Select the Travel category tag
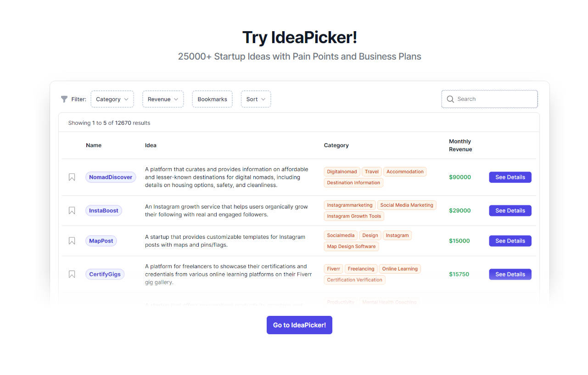Image resolution: width=588 pixels, height=375 pixels. [371, 171]
